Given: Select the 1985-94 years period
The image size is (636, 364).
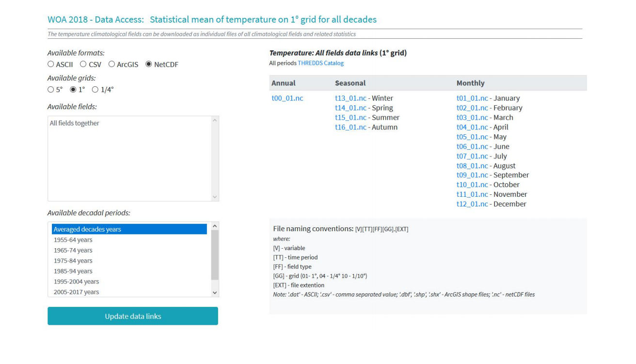Looking at the screenshot, I should coord(73,271).
